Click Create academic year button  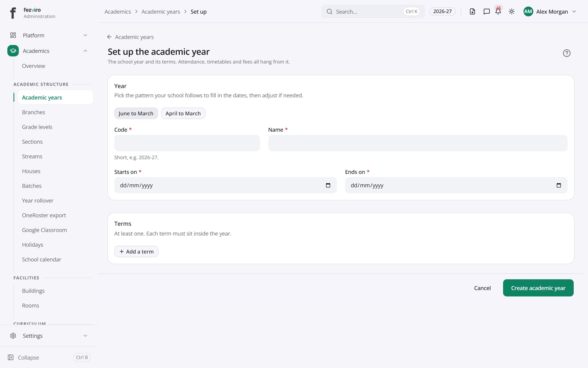pyautogui.click(x=538, y=288)
